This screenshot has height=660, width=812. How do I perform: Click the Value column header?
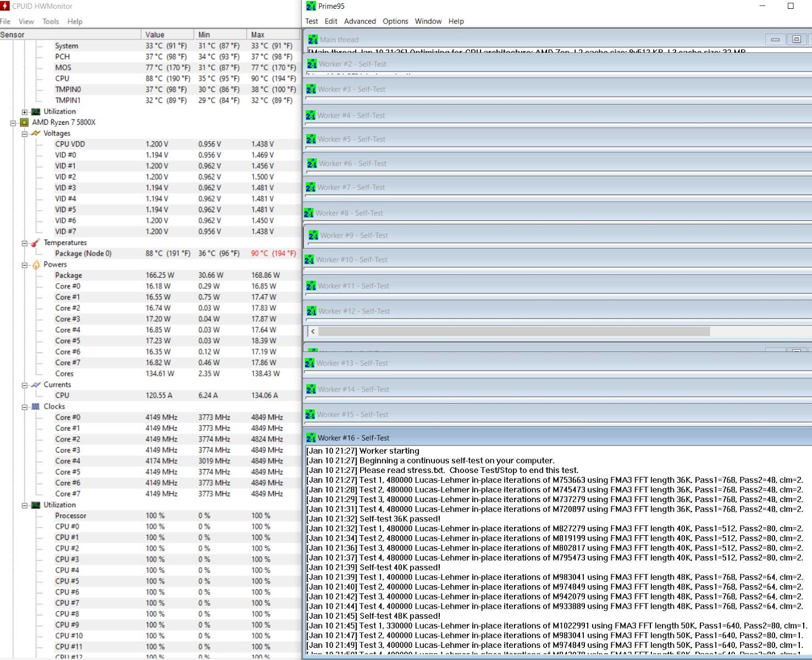[x=168, y=35]
